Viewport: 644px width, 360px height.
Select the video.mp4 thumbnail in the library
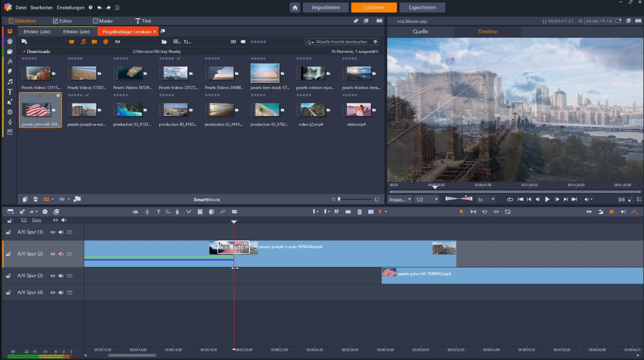[x=360, y=109]
